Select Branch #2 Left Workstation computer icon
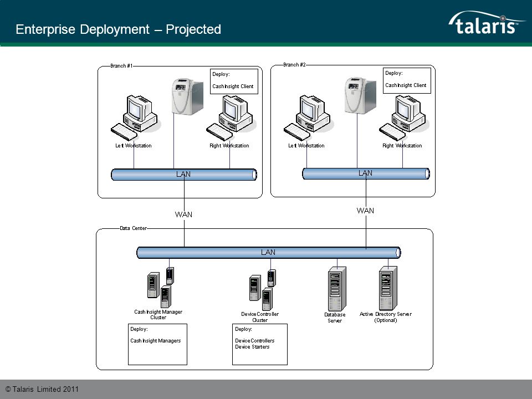 [x=308, y=117]
